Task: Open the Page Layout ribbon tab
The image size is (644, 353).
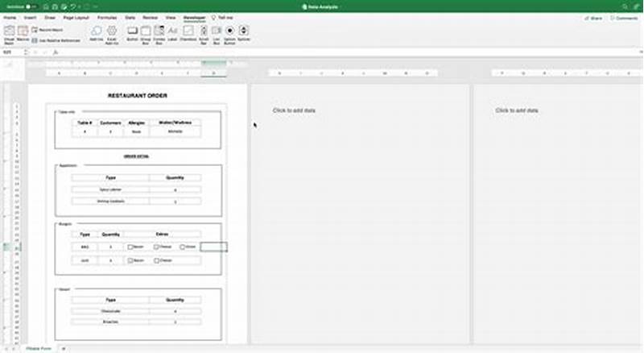Action: click(76, 18)
